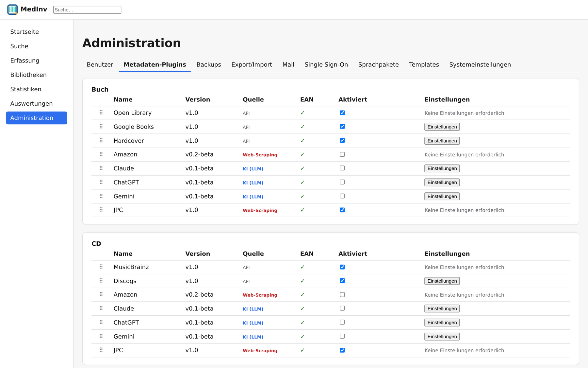
Task: Click drag handle of Buch Claude row
Action: click(101, 168)
